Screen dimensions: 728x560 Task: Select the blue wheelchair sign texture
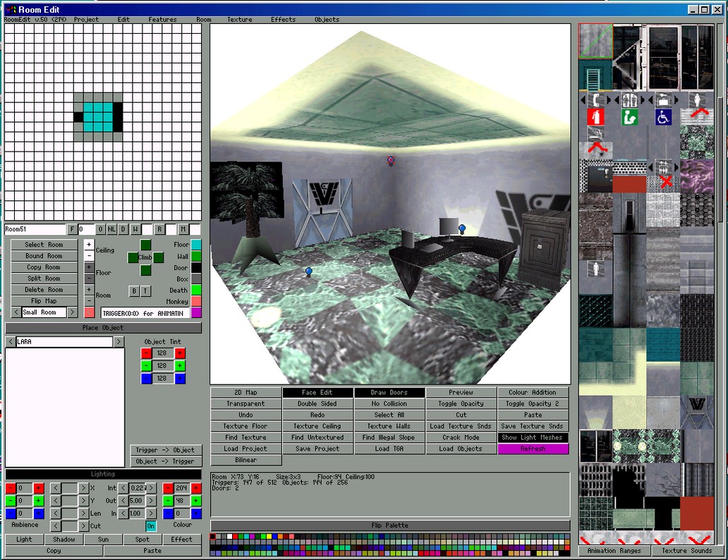tap(663, 116)
